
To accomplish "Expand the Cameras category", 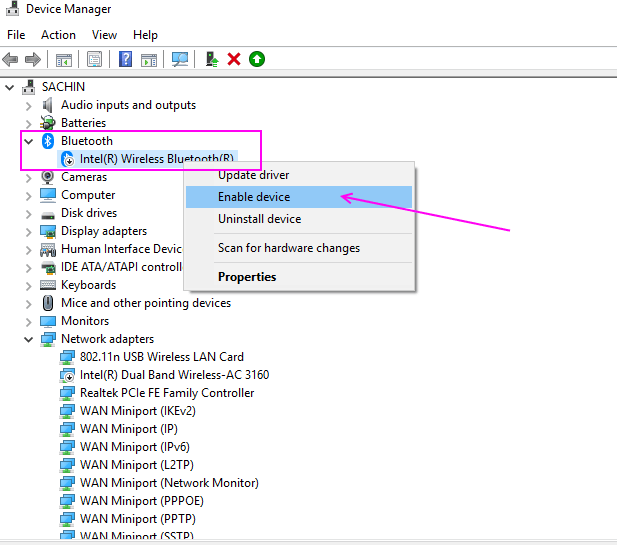I will (28, 177).
